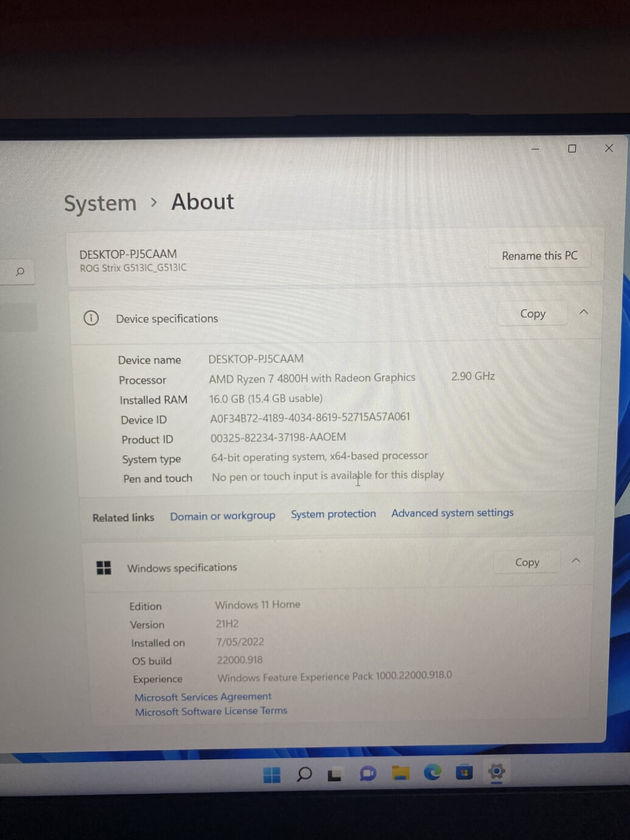The width and height of the screenshot is (630, 840).
Task: Launch the Chat app from taskbar
Action: click(x=368, y=774)
